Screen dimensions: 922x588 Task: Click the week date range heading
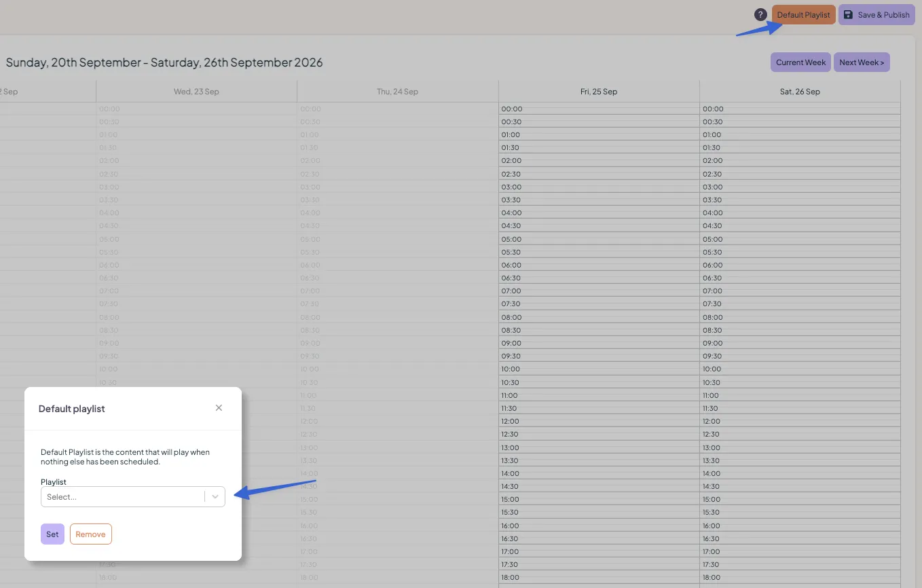pyautogui.click(x=164, y=62)
